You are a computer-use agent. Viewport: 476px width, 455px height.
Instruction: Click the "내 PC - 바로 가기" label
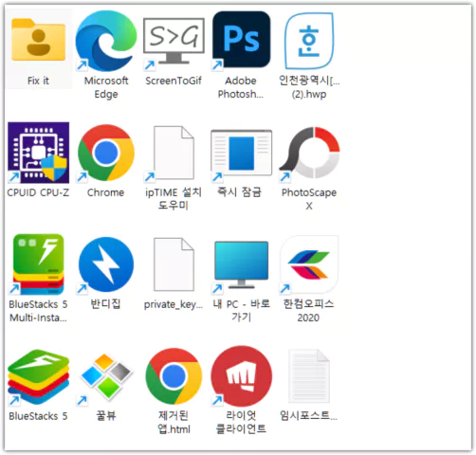pos(242,310)
